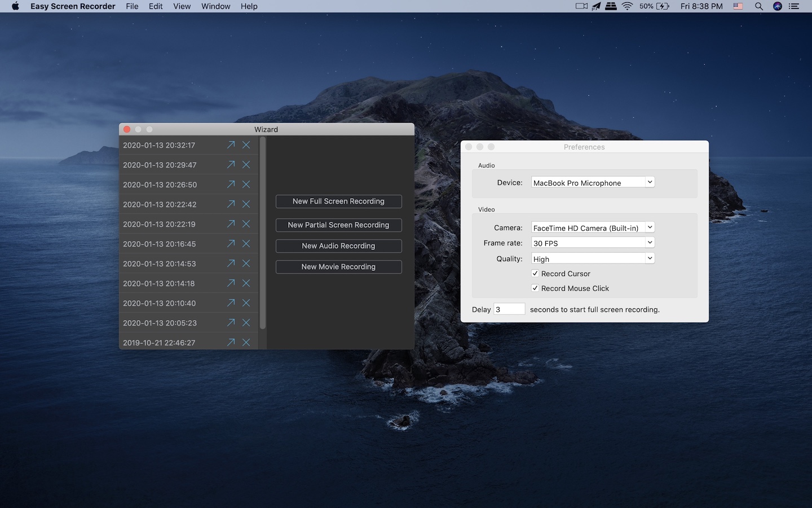Select the 2020-01-13 20:16:45 recording entry

pyautogui.click(x=188, y=244)
